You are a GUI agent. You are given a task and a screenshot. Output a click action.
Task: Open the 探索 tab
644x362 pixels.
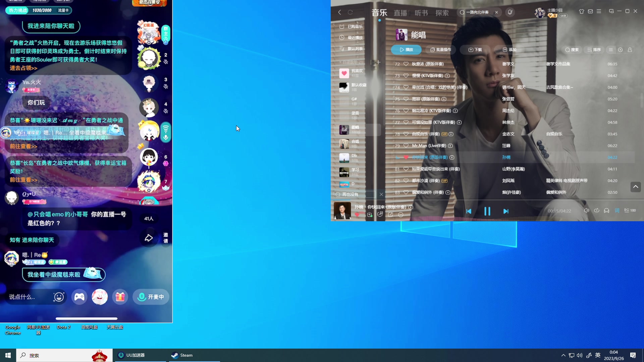coord(442,13)
